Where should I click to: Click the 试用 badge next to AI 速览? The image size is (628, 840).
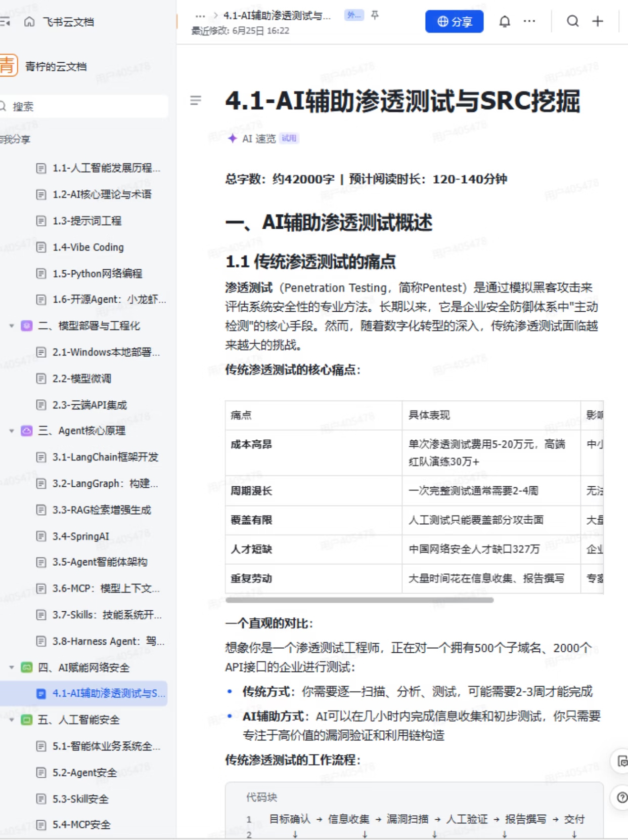(x=289, y=138)
